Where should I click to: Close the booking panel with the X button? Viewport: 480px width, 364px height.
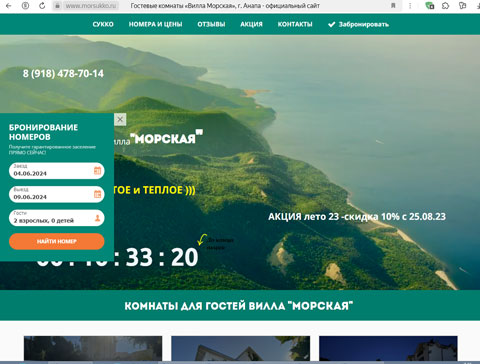[120, 119]
